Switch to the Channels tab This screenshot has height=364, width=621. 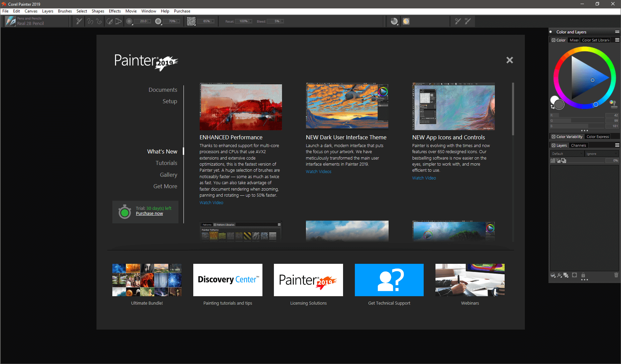click(x=578, y=145)
